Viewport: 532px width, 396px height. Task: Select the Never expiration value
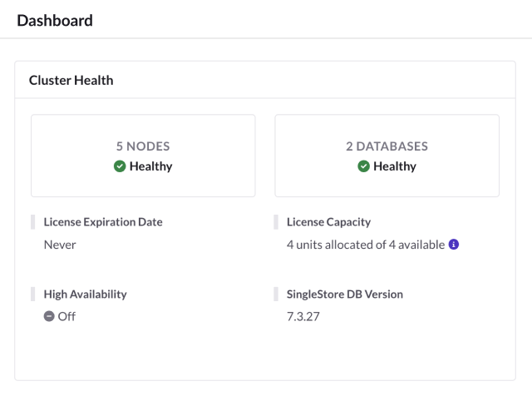(60, 245)
